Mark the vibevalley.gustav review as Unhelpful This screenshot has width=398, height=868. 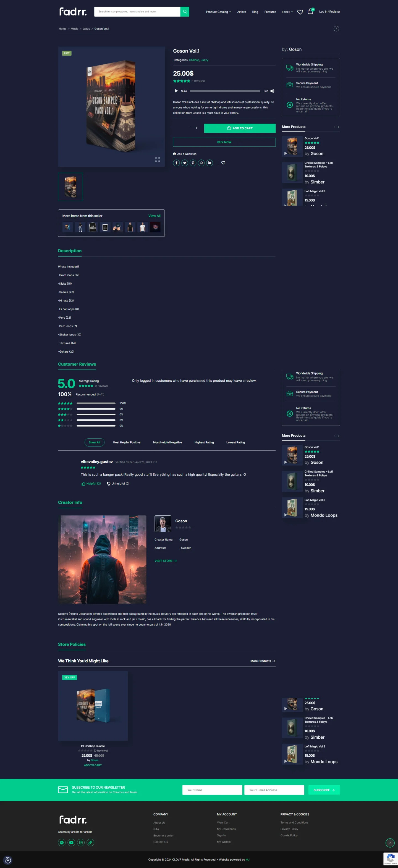click(x=118, y=484)
